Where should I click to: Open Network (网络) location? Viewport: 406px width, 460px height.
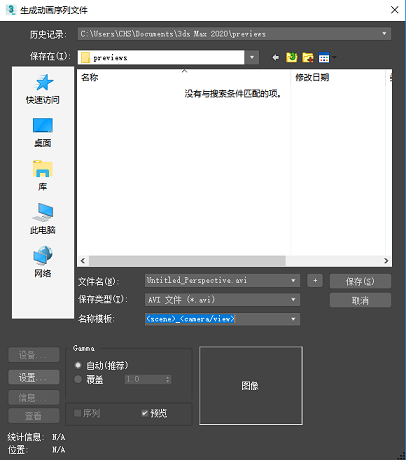coord(43,262)
